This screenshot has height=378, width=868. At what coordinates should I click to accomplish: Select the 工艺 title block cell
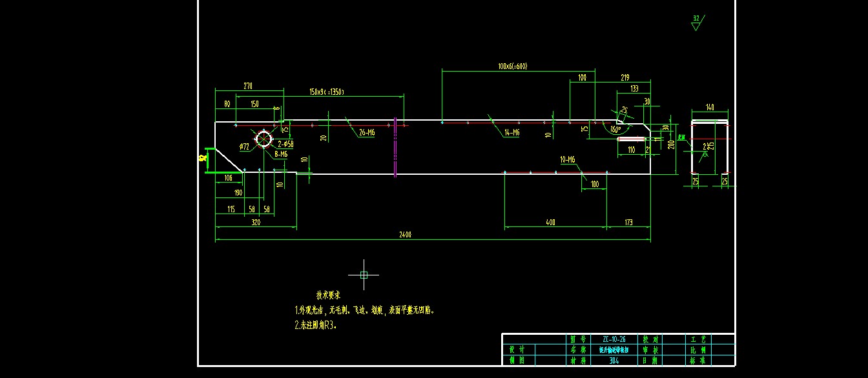point(698,339)
